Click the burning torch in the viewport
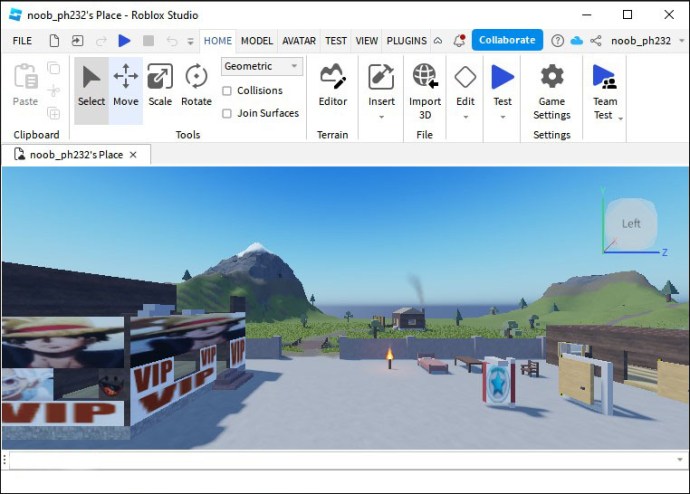 pyautogui.click(x=389, y=358)
